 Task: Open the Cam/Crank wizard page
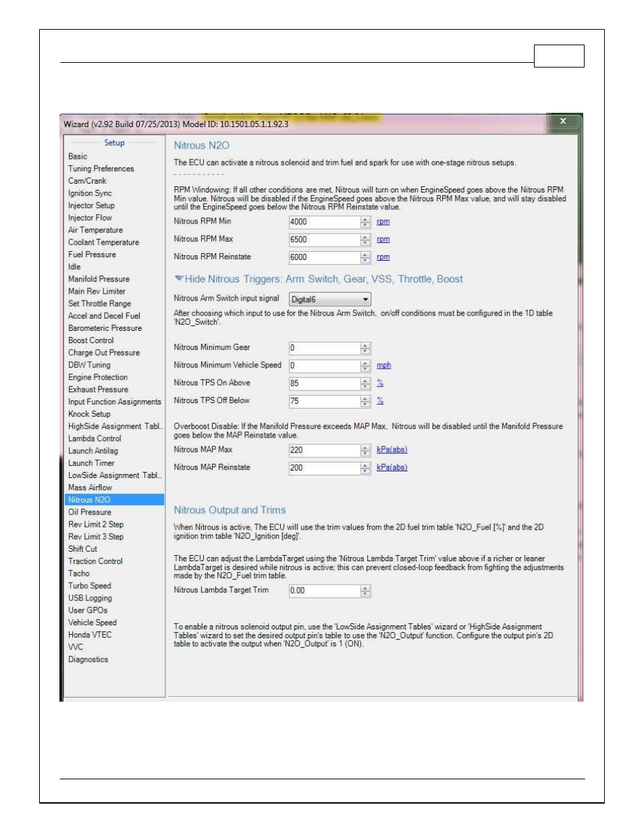point(87,181)
